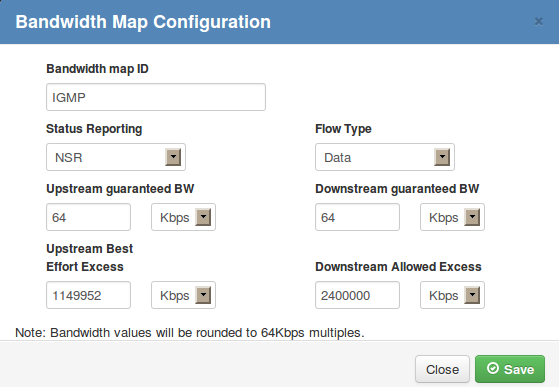Click the Bandwidth map ID label
This screenshot has width=559, height=387.
coord(97,69)
